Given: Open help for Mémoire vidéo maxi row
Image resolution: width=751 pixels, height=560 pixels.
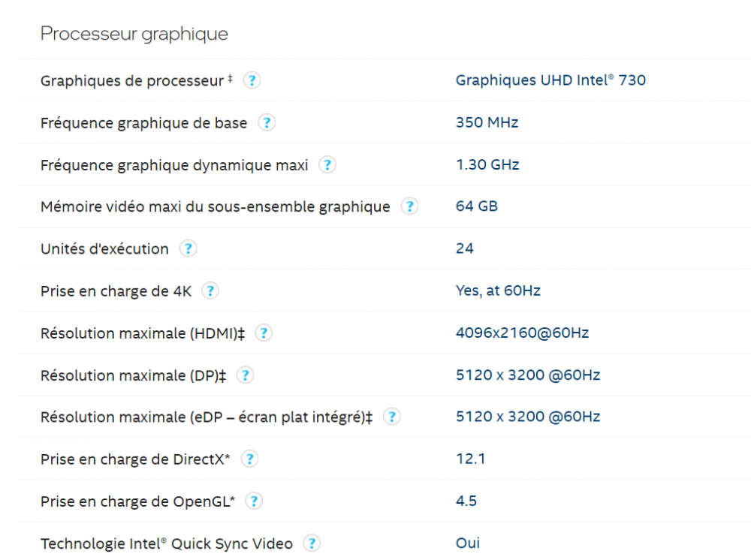Looking at the screenshot, I should point(409,206).
